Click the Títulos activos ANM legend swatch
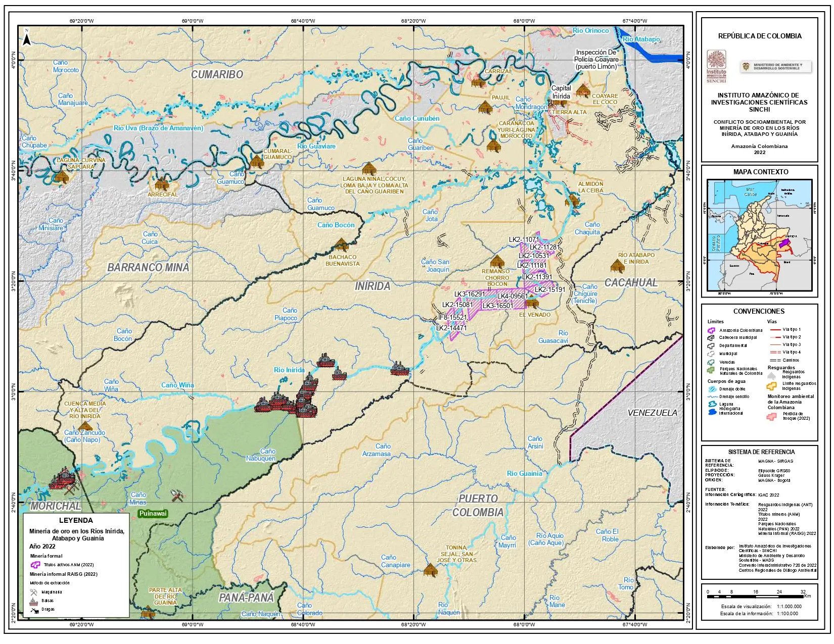Image resolution: width=834 pixels, height=644 pixels. click(35, 565)
